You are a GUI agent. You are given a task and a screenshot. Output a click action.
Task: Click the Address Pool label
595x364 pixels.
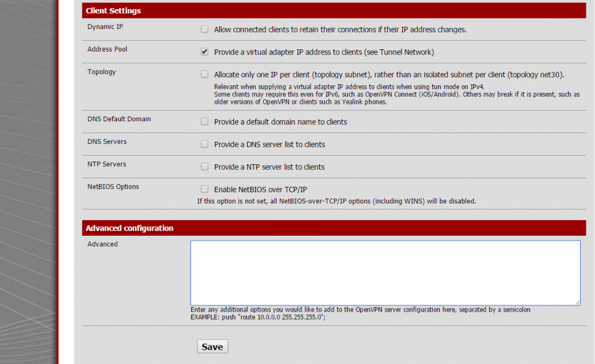(x=107, y=49)
